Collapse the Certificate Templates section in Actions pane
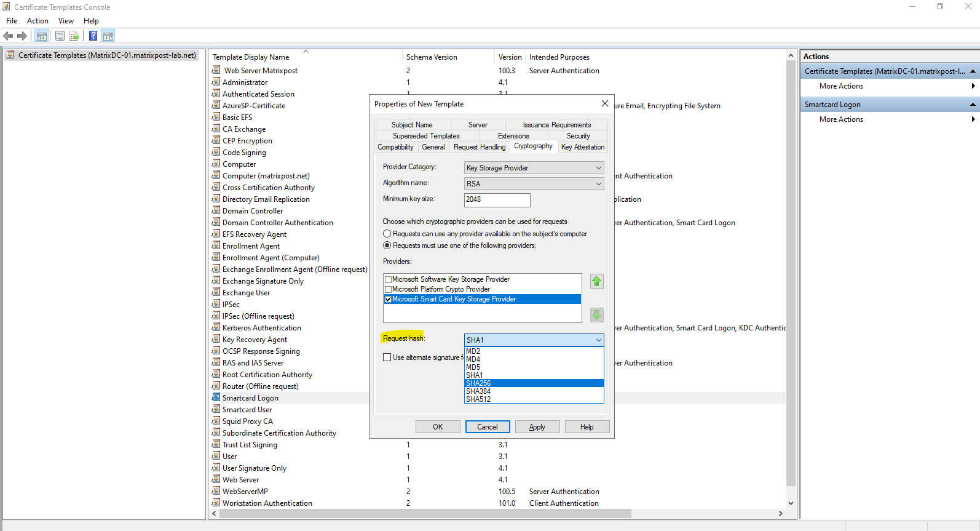 (x=973, y=71)
